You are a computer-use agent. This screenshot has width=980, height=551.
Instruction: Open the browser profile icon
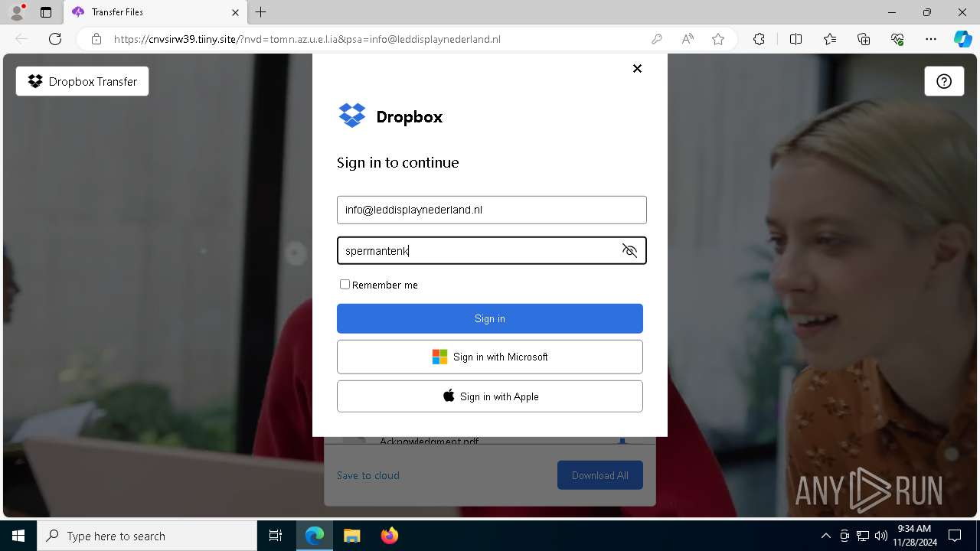[17, 12]
